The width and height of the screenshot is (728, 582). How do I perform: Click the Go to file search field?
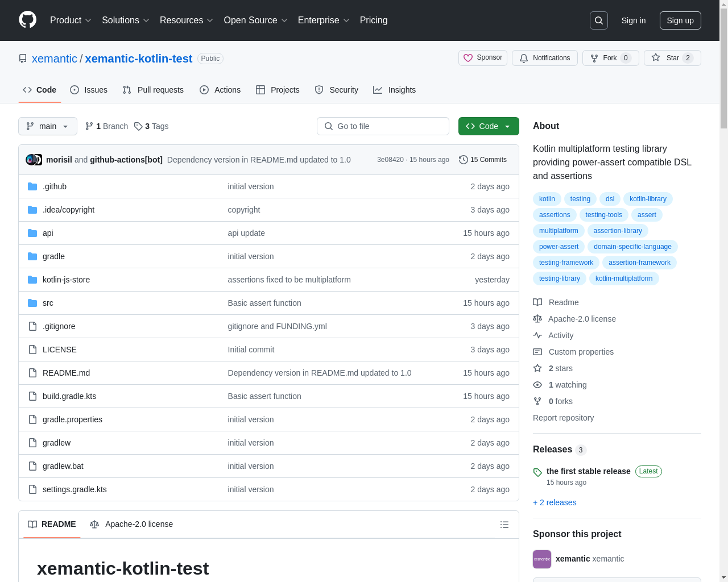(x=383, y=126)
